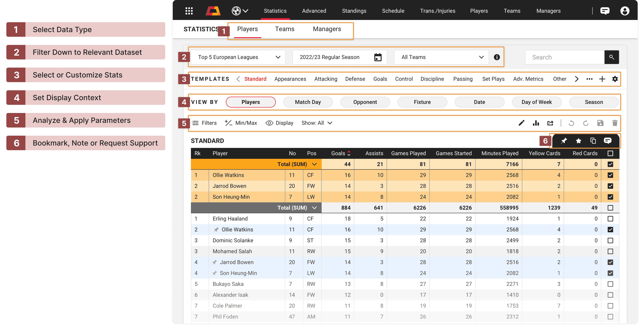Screen dimensions: 644x331
Task: Toggle the select-all checkbox in header
Action: (x=610, y=153)
